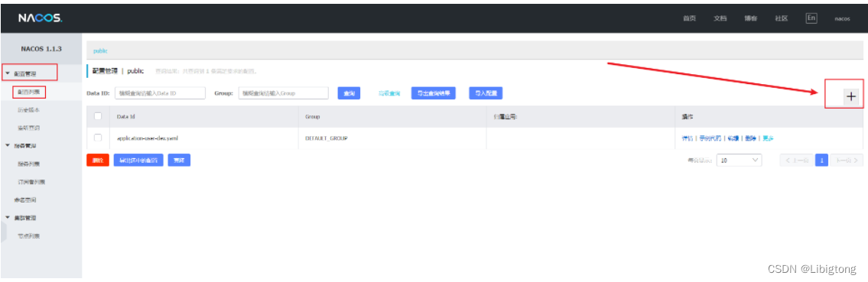Focus the Data ID search field
Screen dimensions: 868x282
tap(160, 93)
